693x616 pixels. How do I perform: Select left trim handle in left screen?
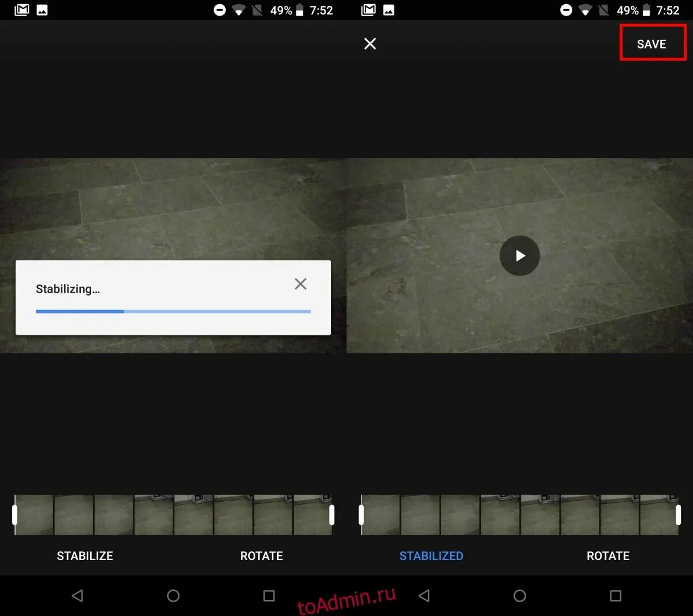pos(15,515)
